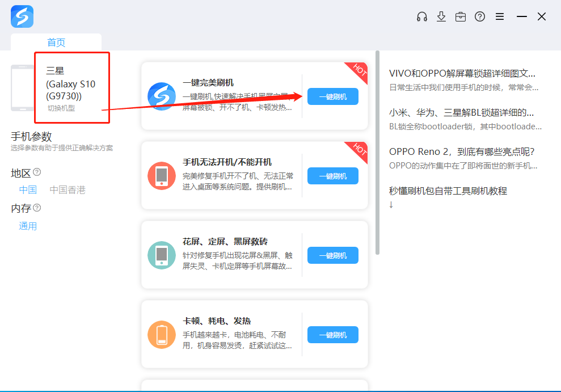Click the 卡顿、耗电、发热 title
Viewport: 561px width, 392px height.
coord(217,321)
